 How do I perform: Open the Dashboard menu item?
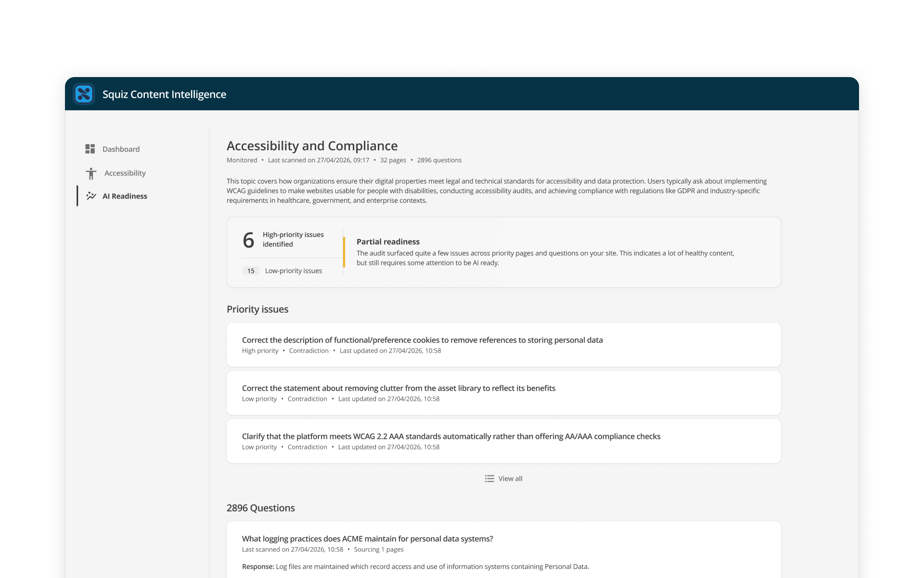click(x=113, y=149)
